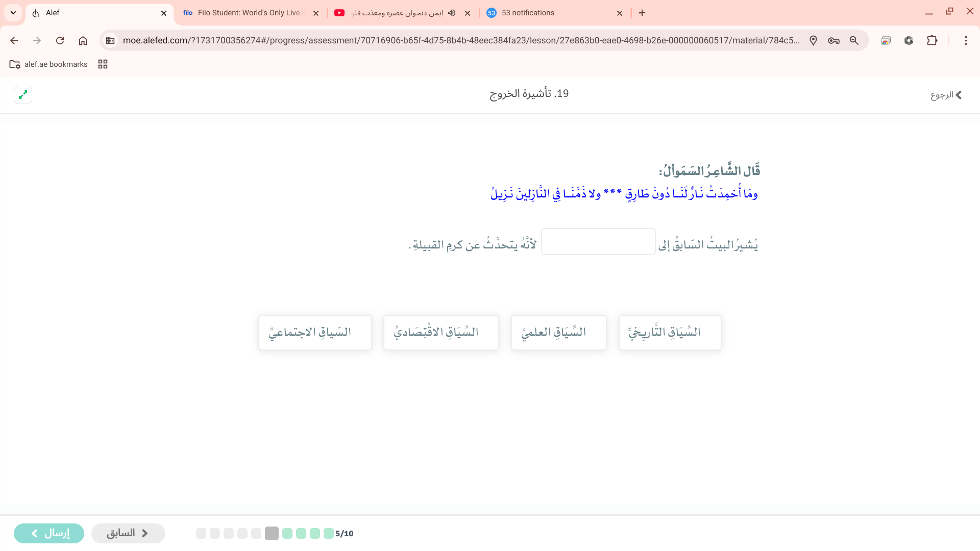Go to previous question with السابق
This screenshot has height=551, width=980.
click(x=128, y=533)
